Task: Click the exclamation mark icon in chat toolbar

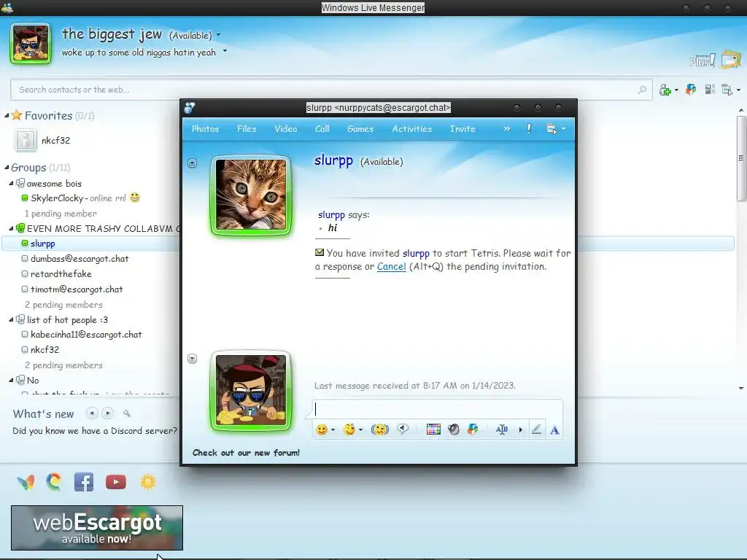Action: [529, 128]
